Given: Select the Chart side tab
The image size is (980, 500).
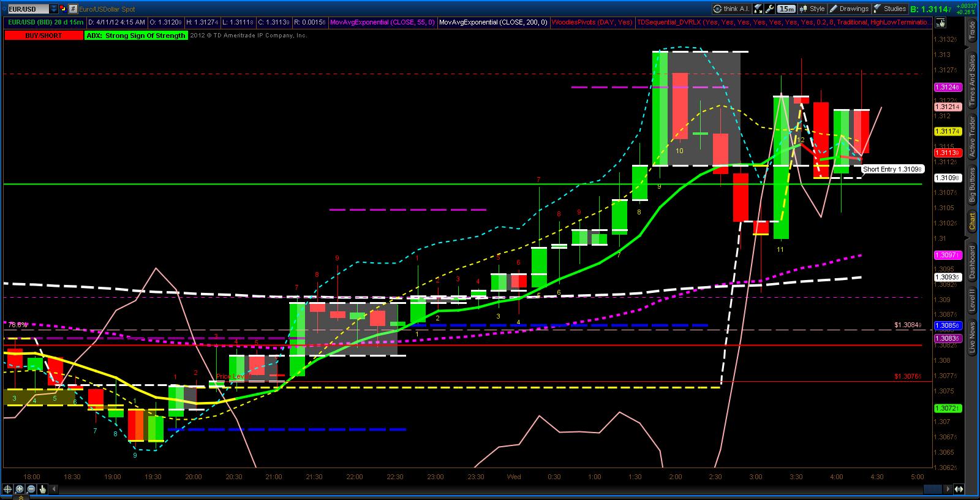Looking at the screenshot, I should pyautogui.click(x=971, y=221).
